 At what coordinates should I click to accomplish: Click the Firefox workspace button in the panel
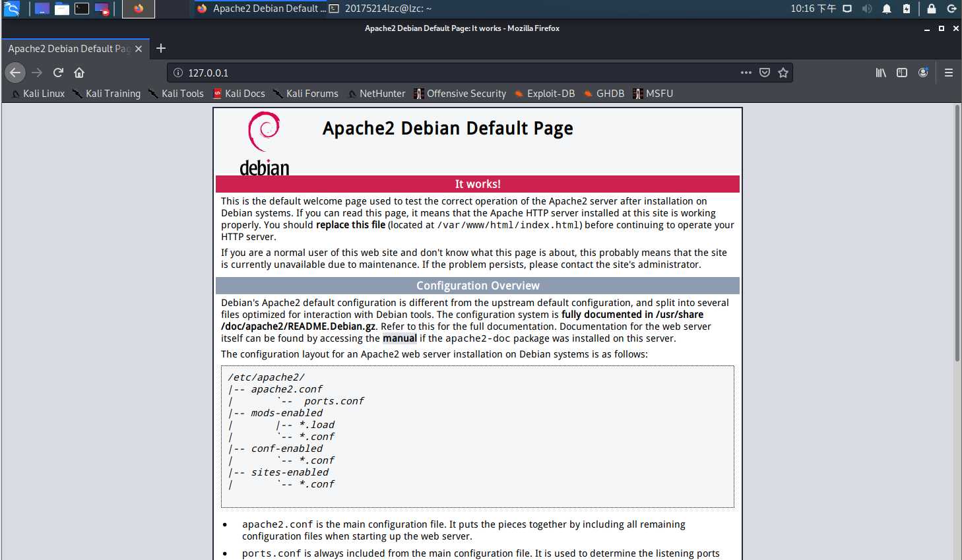[x=139, y=9]
